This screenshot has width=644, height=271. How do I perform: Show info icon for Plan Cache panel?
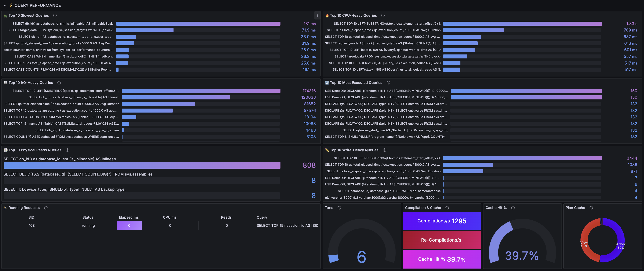[x=591, y=208]
